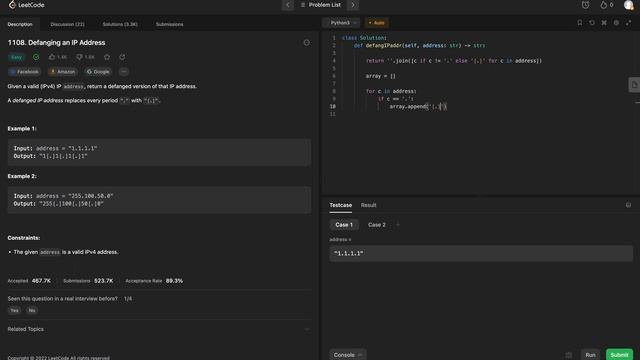This screenshot has width=640, height=360.
Task: Place cursor on code line 10
Action: tap(418, 107)
